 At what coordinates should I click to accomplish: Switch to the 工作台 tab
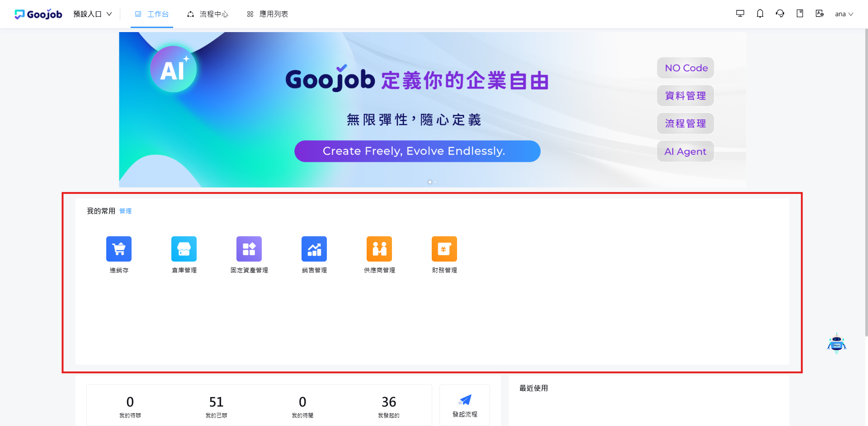click(152, 14)
